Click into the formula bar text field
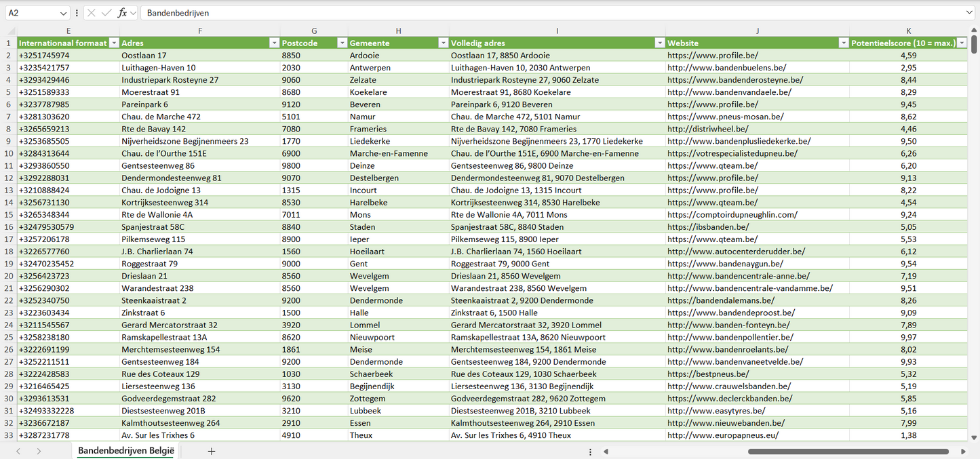This screenshot has width=980, height=459. click(543, 13)
